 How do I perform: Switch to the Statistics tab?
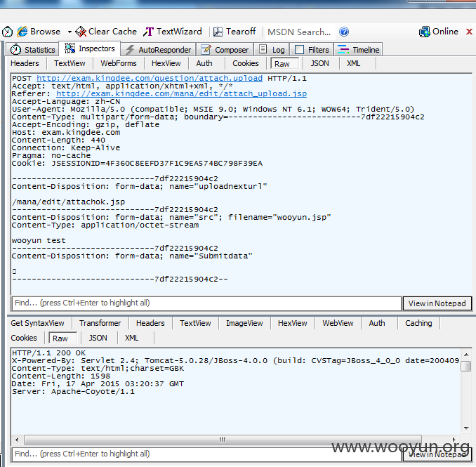[x=32, y=49]
